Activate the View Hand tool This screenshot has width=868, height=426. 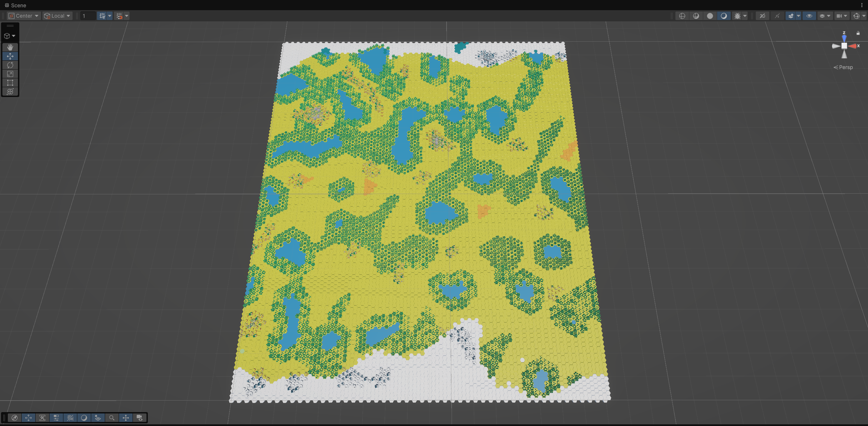pos(10,47)
